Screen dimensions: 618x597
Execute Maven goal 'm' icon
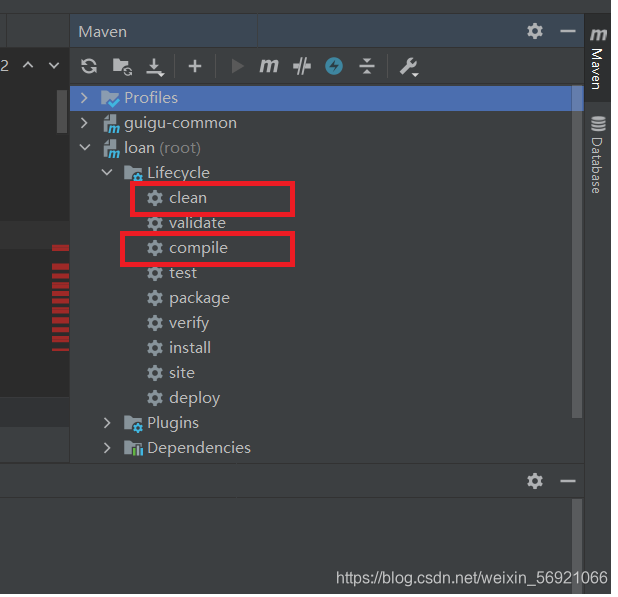(269, 66)
